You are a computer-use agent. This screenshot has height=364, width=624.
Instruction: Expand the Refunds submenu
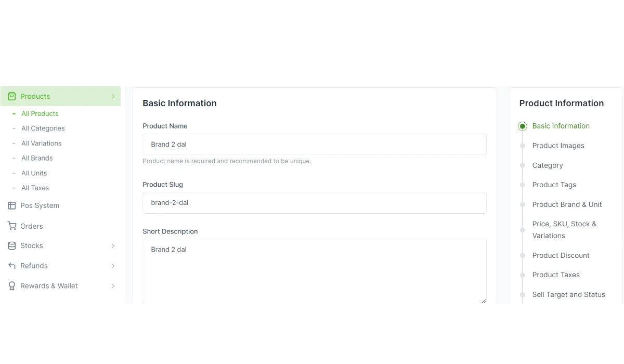point(113,266)
